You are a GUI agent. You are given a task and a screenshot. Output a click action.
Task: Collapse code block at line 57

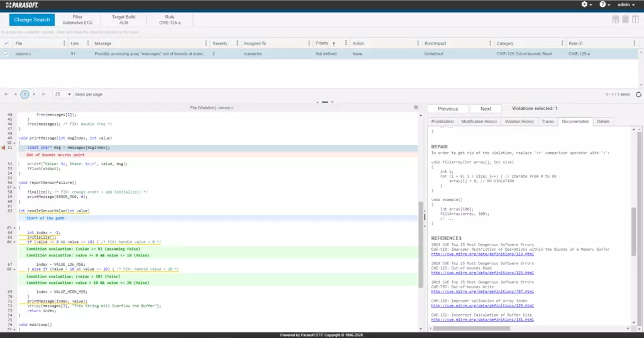point(15,187)
